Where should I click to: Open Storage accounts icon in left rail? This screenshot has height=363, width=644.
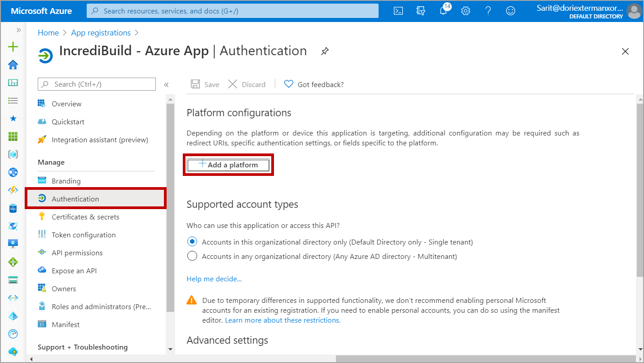(13, 280)
